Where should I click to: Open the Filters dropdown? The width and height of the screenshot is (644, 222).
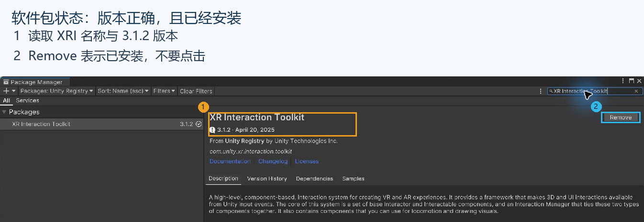pos(165,91)
